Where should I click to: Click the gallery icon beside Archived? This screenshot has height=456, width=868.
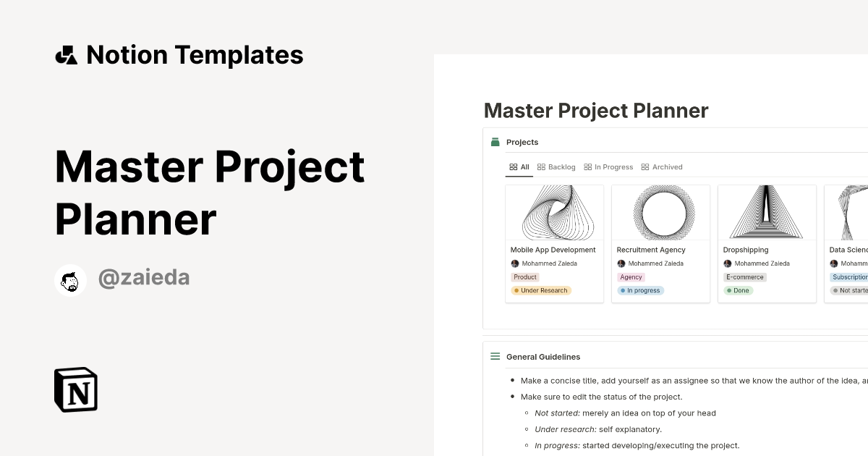(x=645, y=166)
